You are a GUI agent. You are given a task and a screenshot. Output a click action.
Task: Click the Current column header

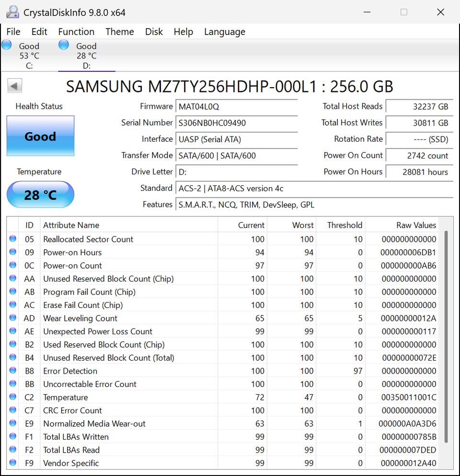(242, 225)
